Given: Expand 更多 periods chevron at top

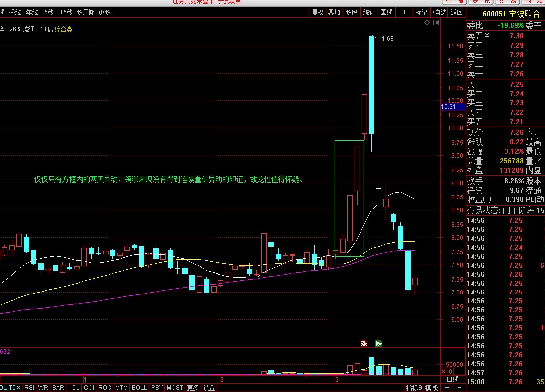Looking at the screenshot, I should pyautogui.click(x=107, y=12).
